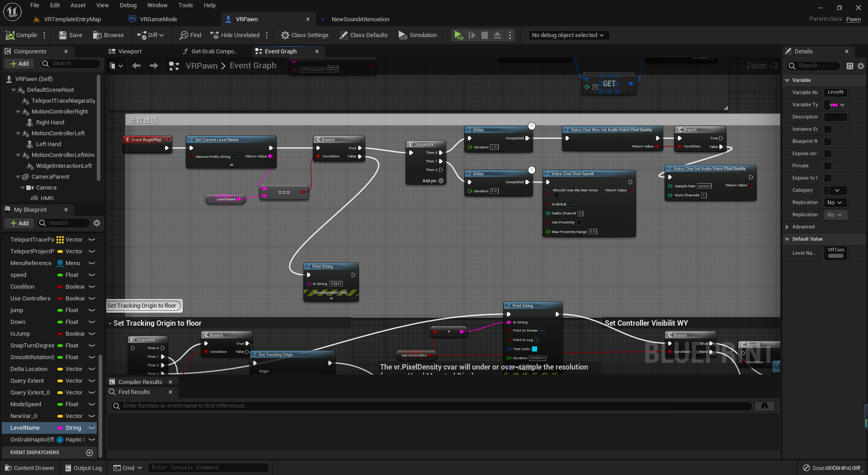Toggle Print to Screen checkbox
Image resolution: width=868 pixels, height=475 pixels.
(542, 331)
